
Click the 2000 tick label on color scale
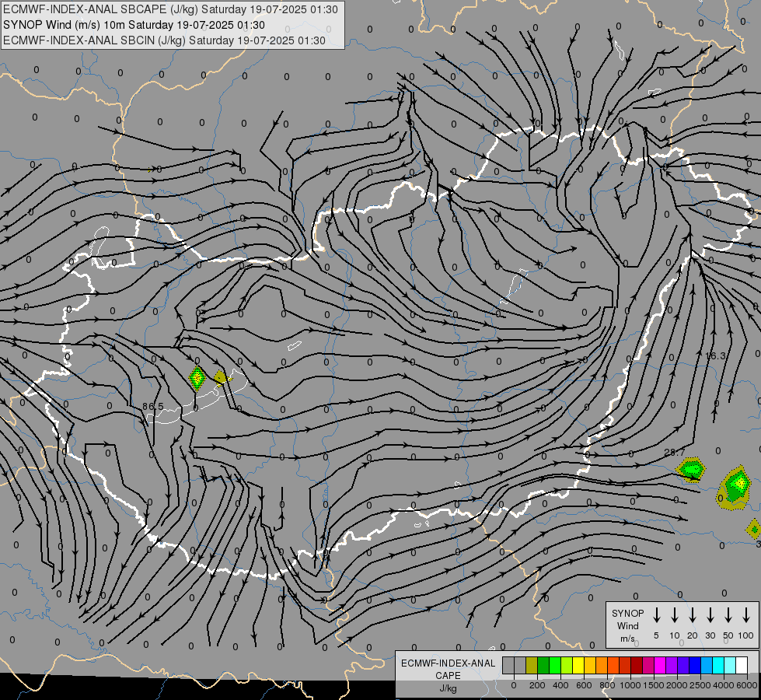[677, 685]
